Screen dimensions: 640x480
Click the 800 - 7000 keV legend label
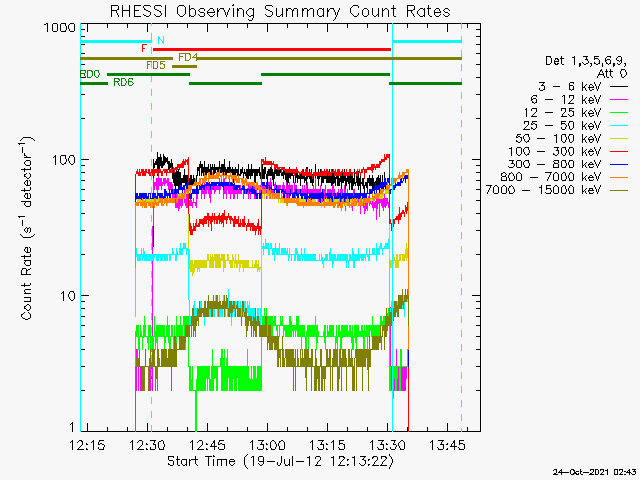tap(551, 177)
